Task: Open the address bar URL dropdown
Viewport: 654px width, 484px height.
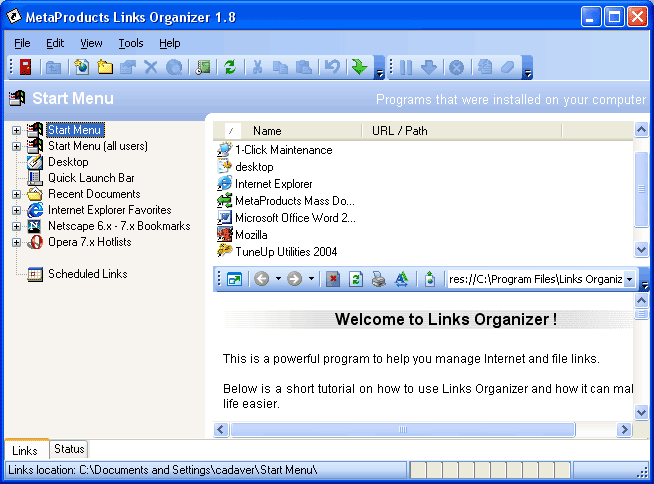Action: tap(629, 279)
